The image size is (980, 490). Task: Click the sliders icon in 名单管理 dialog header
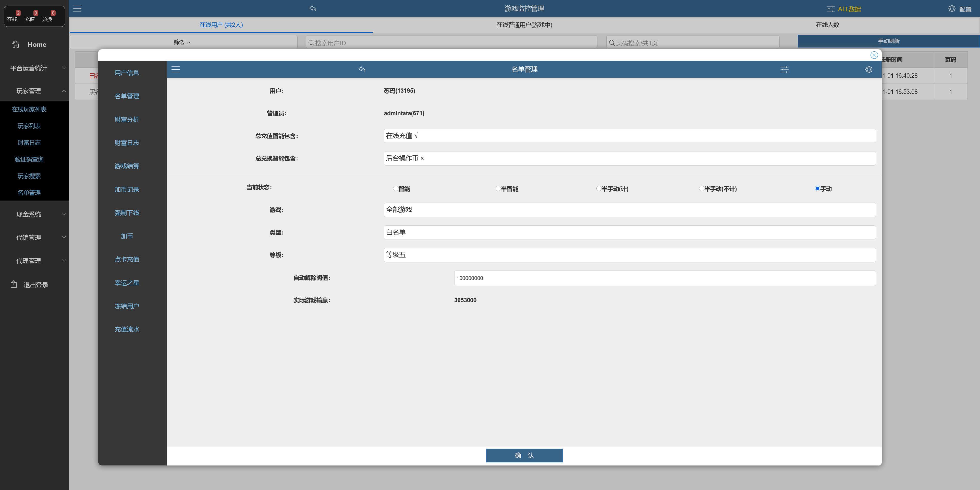(785, 69)
